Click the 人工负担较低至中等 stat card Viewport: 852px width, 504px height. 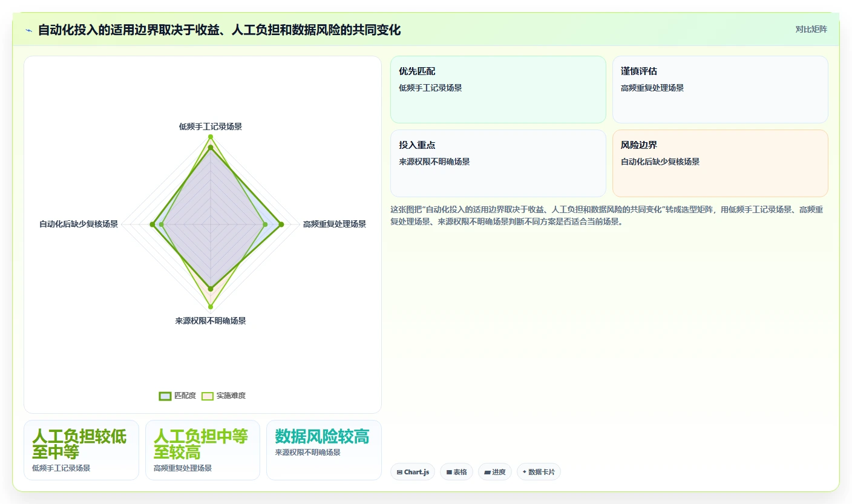pyautogui.click(x=81, y=450)
